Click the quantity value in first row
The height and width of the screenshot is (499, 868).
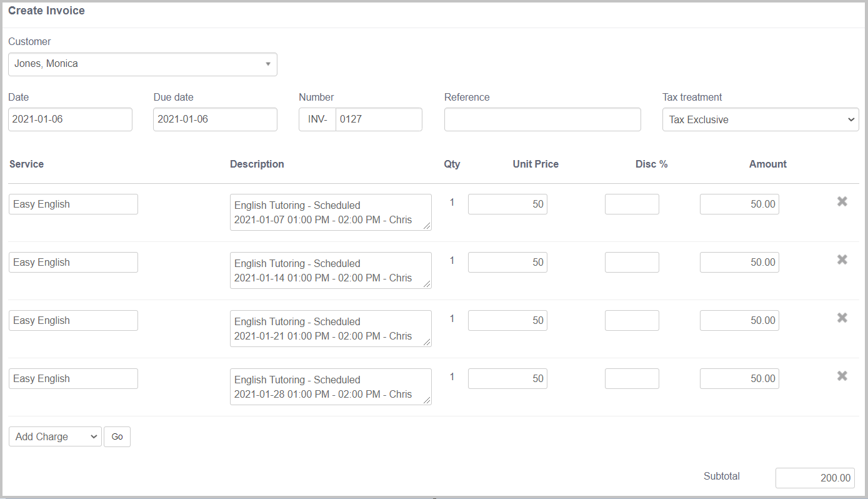click(452, 202)
